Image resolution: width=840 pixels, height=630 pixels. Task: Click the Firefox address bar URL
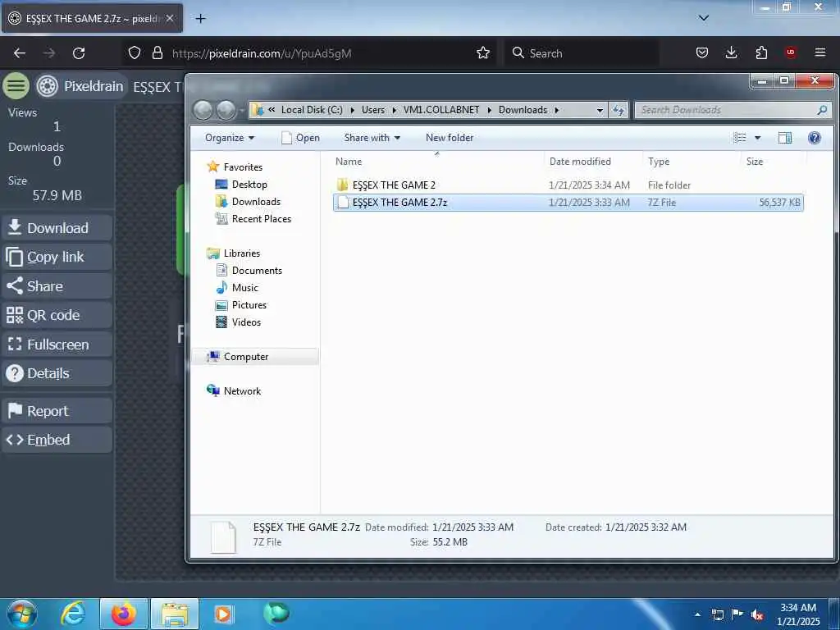262,53
